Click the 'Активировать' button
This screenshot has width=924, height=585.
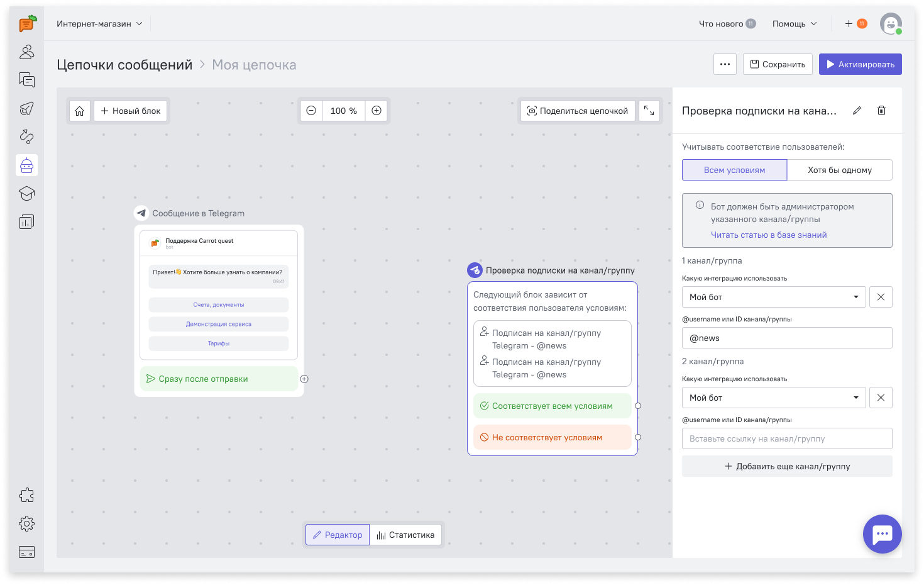pos(860,64)
